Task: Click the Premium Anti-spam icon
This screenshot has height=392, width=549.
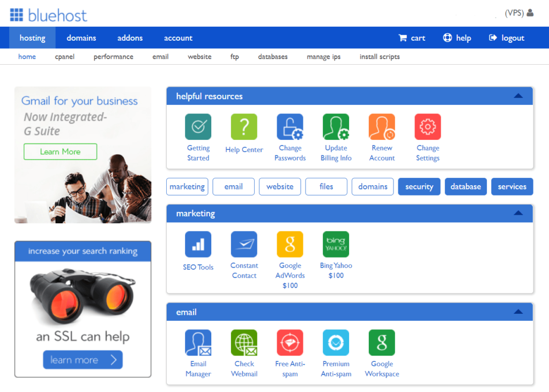Action: click(336, 342)
